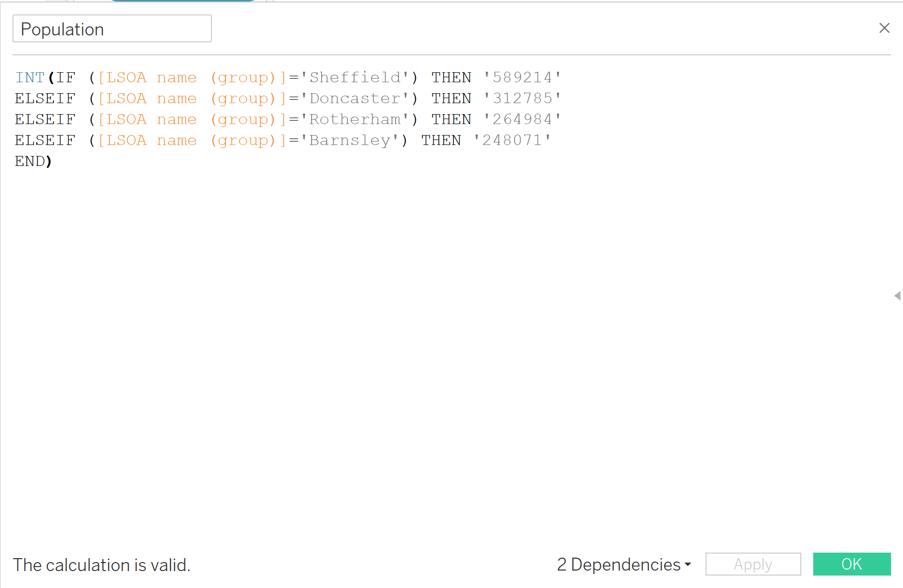This screenshot has width=903, height=588.
Task: Click the '589214' value in formula
Action: (522, 77)
